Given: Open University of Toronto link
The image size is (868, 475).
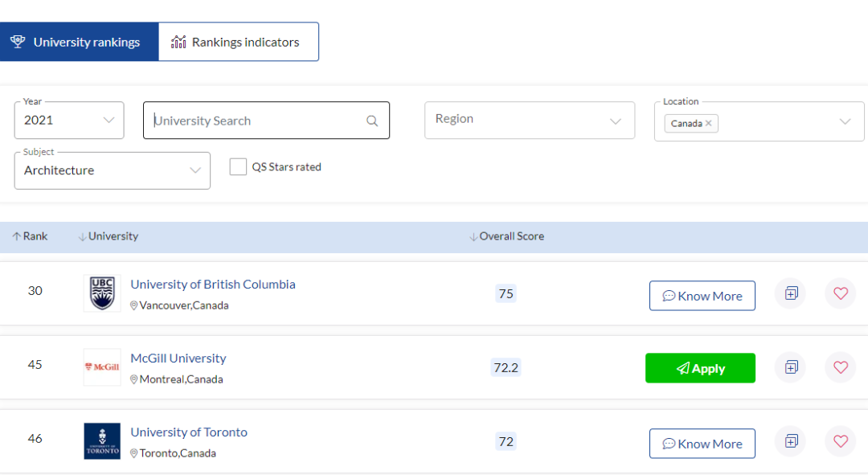Looking at the screenshot, I should pyautogui.click(x=189, y=432).
